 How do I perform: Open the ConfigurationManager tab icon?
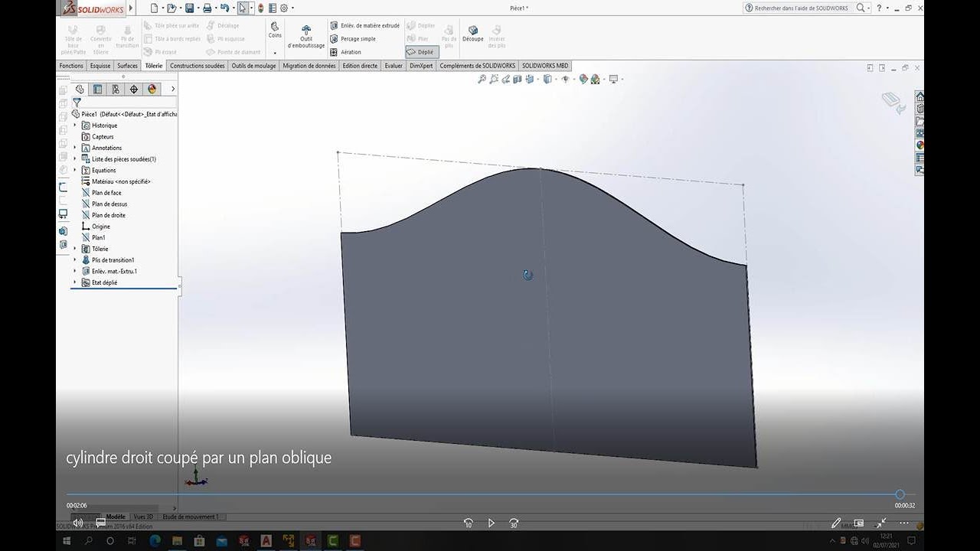(x=116, y=90)
